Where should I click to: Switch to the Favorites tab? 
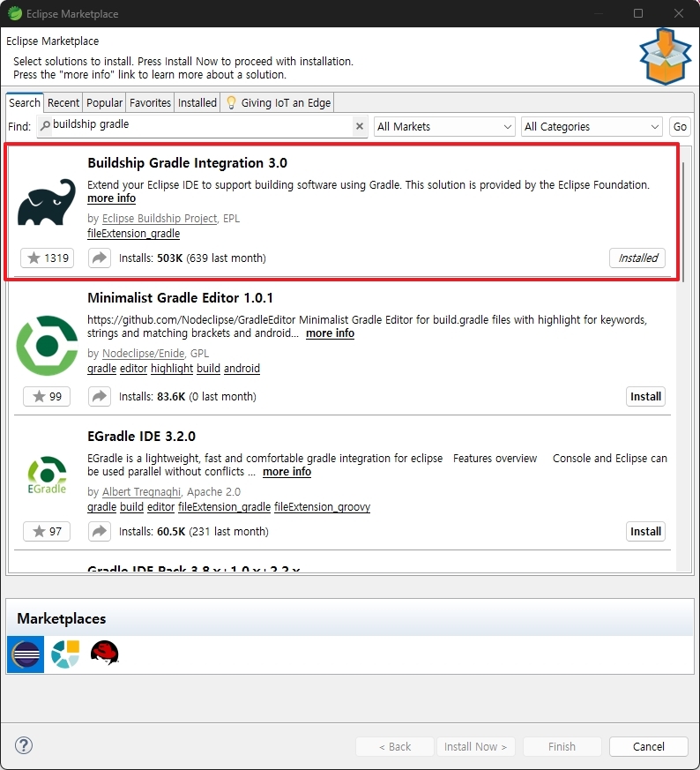(x=150, y=102)
